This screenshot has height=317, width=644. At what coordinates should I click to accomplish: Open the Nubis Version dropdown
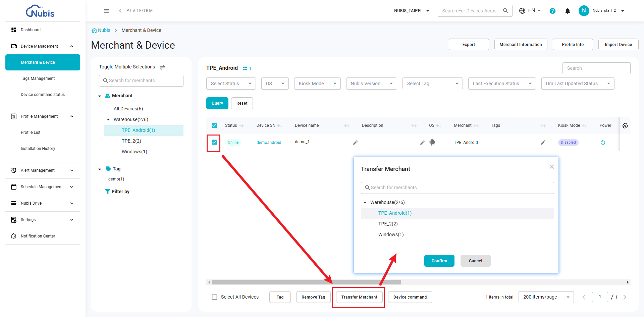[371, 84]
